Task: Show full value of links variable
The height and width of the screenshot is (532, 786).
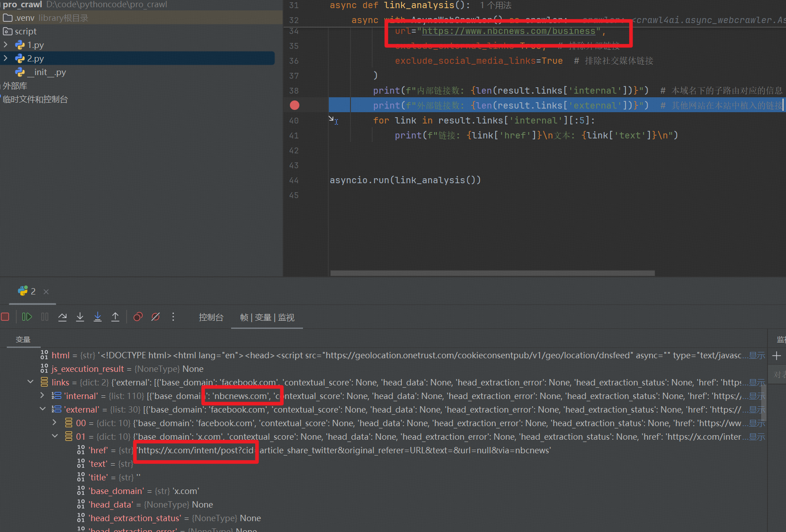Action: tap(757, 383)
